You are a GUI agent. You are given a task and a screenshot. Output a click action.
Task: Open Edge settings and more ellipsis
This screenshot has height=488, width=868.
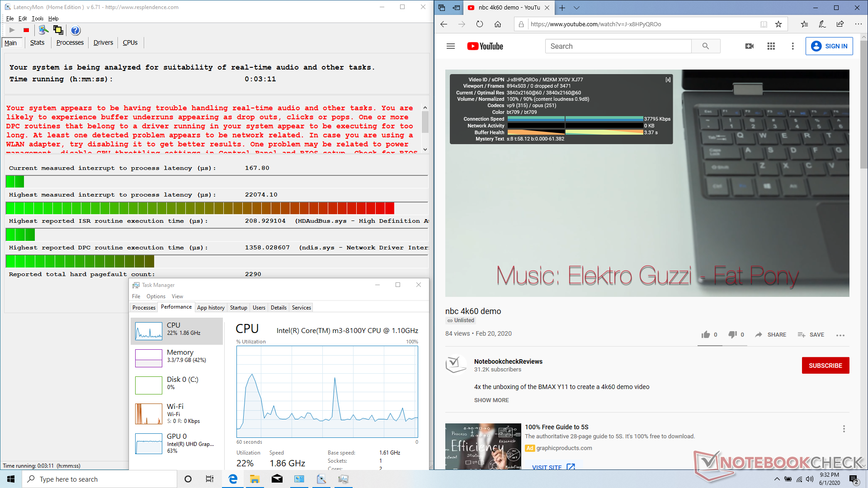[x=858, y=24]
